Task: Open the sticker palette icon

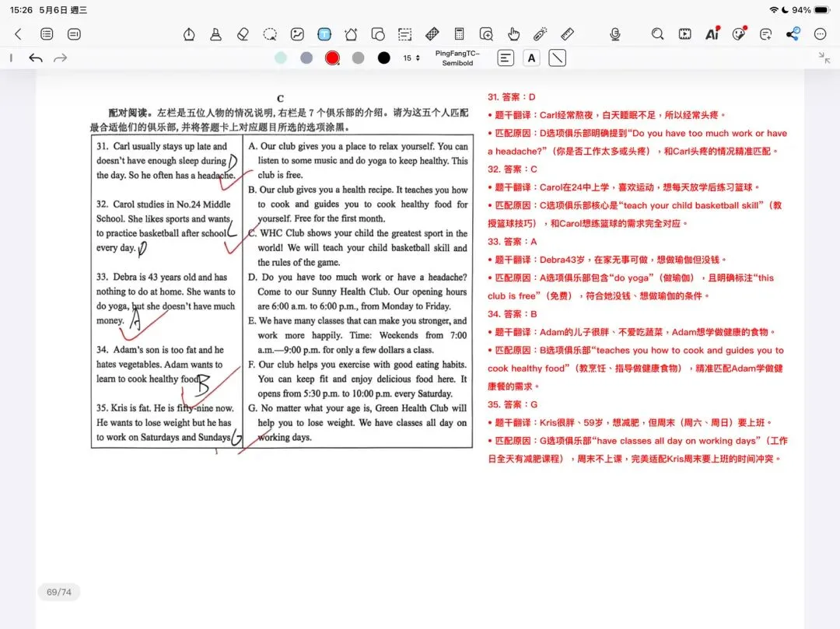Action: [x=740, y=33]
